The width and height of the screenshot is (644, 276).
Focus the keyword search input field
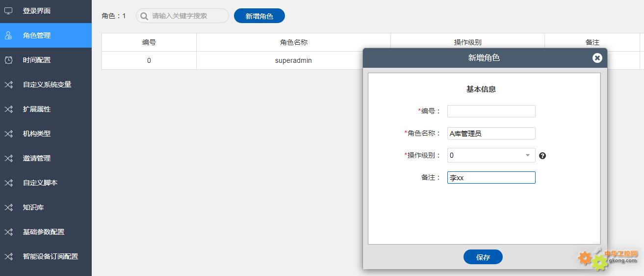182,16
